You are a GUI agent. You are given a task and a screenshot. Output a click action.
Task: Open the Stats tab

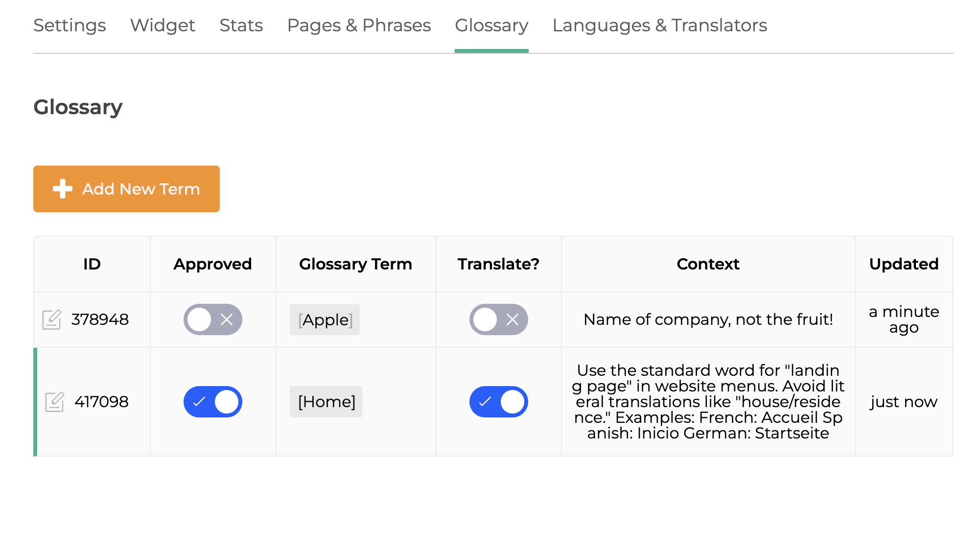(x=241, y=25)
